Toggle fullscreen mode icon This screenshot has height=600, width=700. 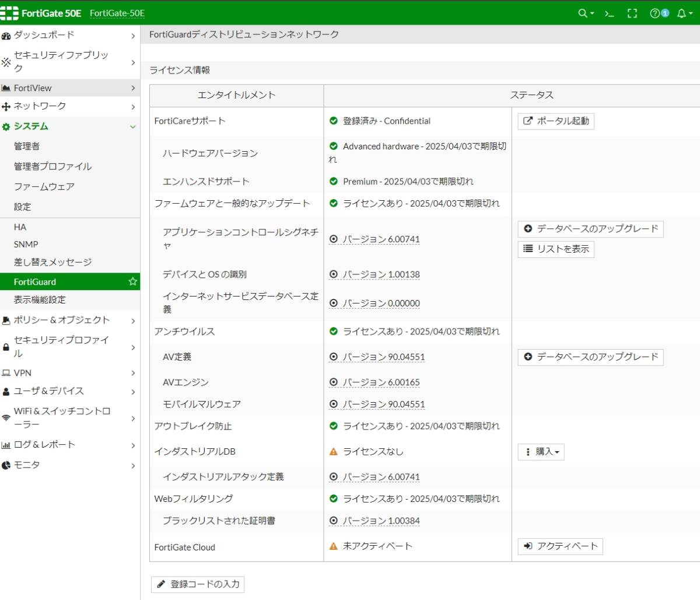point(632,13)
